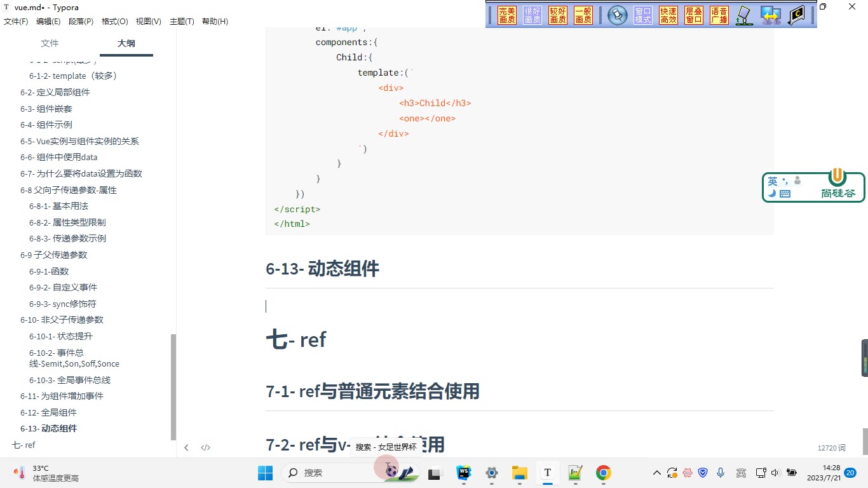The height and width of the screenshot is (488, 868).
Task: Click the 层叠窗口 cascade windows button
Action: coord(694,15)
